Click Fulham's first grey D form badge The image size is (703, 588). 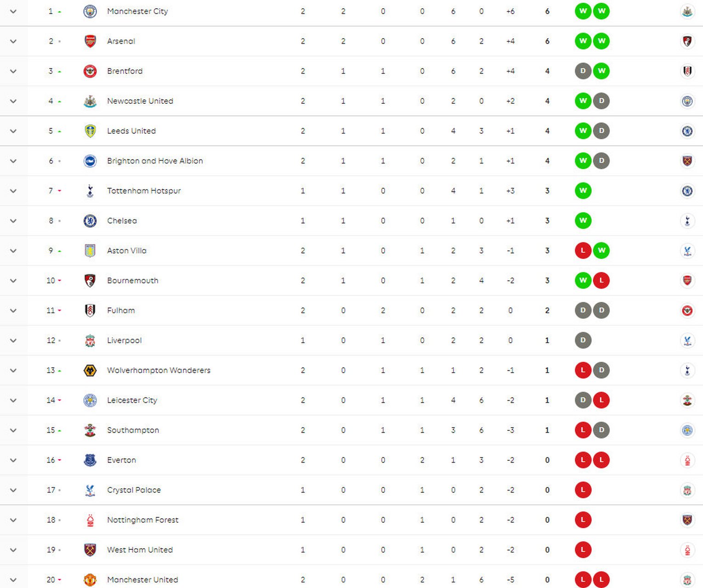click(x=583, y=311)
